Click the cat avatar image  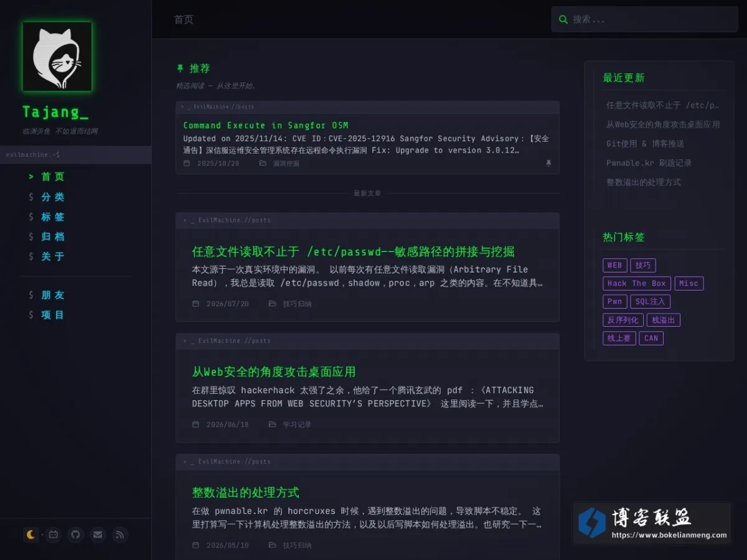[x=57, y=57]
